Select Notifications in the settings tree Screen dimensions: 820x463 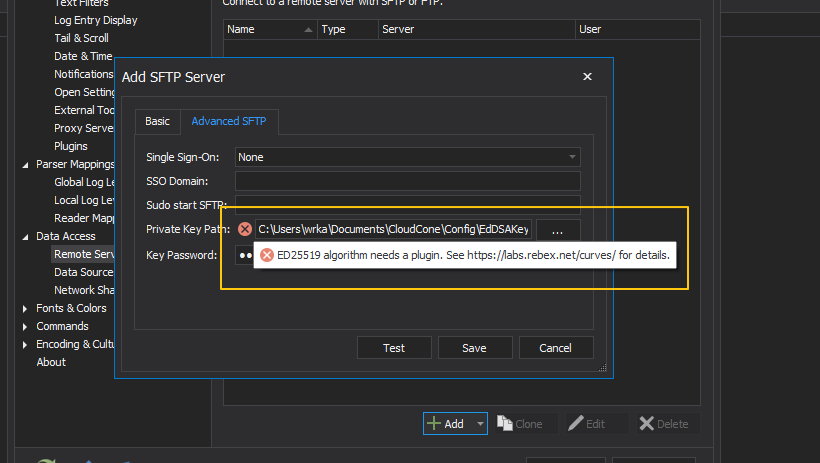[x=84, y=74]
